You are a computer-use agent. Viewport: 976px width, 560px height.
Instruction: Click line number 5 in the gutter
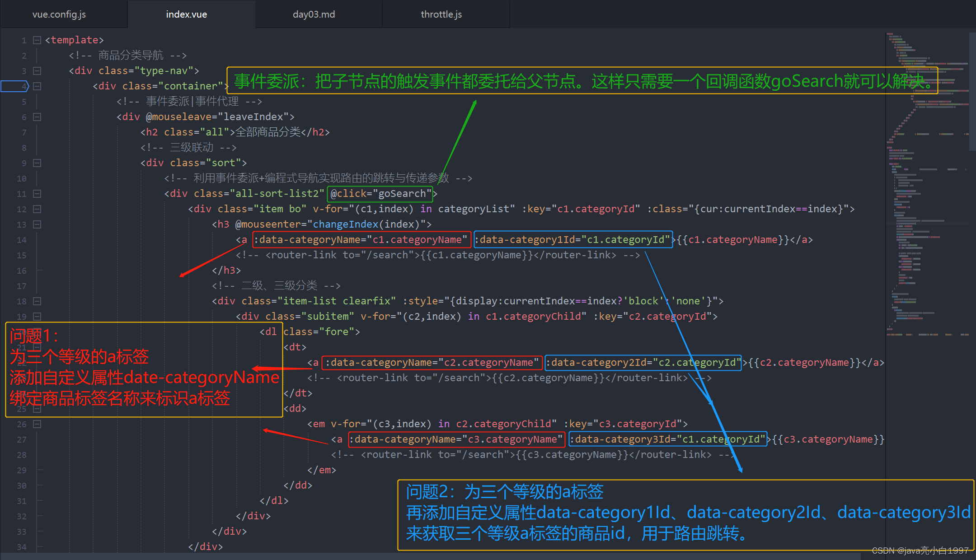(x=24, y=102)
